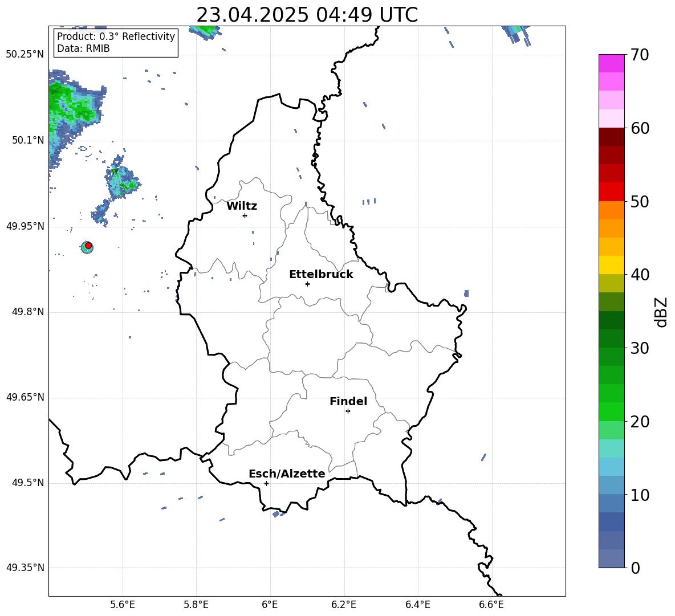Click the colorbar 0 tick label
675x616 pixels.
click(x=636, y=568)
